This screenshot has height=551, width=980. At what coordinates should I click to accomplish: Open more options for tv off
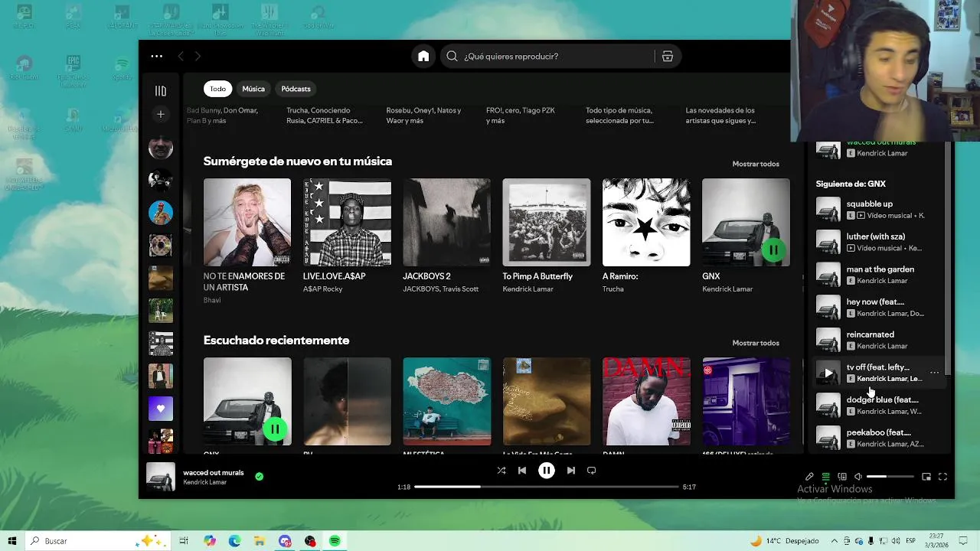pos(934,373)
